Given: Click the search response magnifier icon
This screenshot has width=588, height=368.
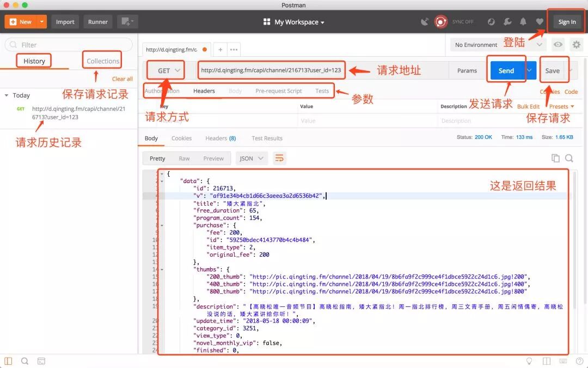Looking at the screenshot, I should 569,158.
